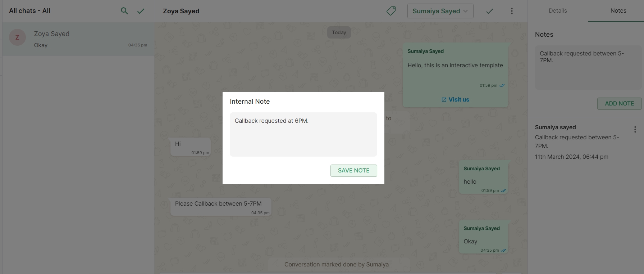Image resolution: width=644 pixels, height=274 pixels.
Task: Open the Zoya Sayed chat in list
Action: pos(78,39)
